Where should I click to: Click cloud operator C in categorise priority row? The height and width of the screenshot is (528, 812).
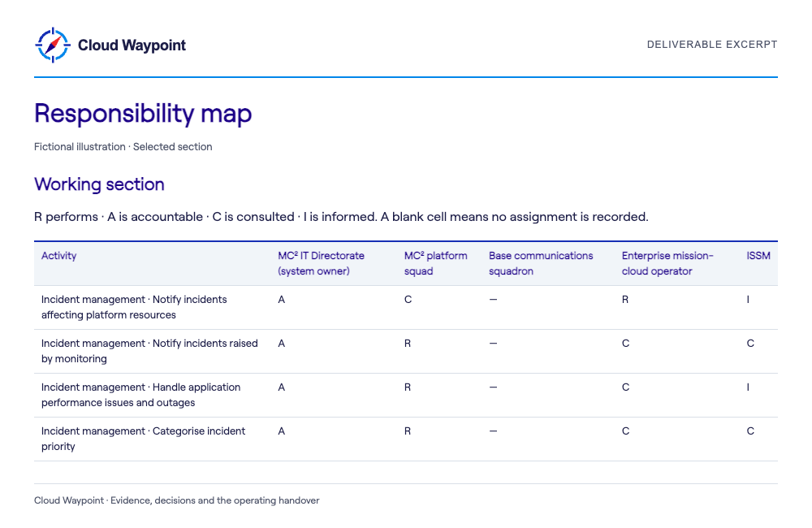pos(625,431)
